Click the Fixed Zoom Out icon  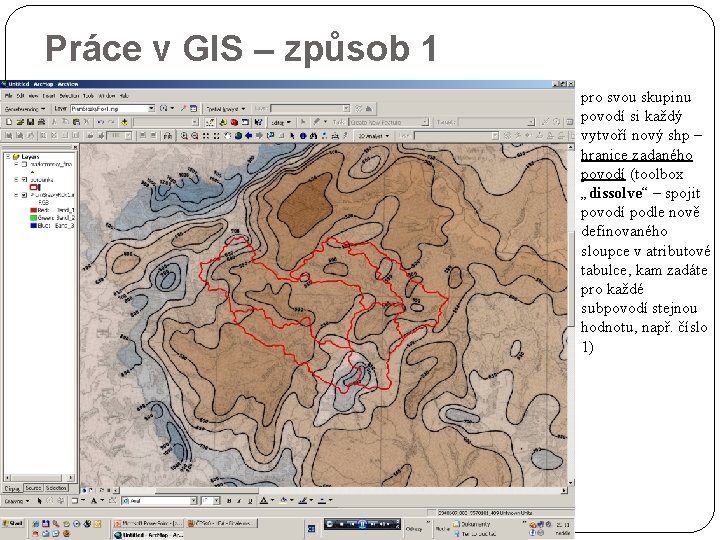point(217,136)
